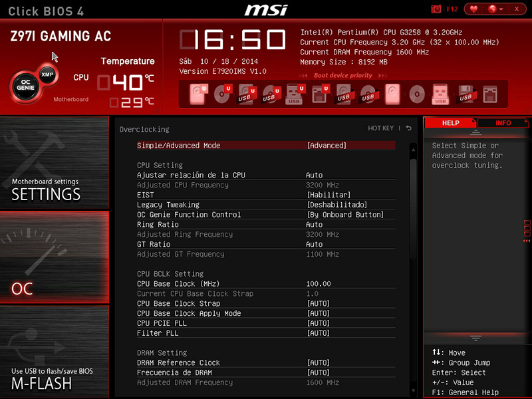Click the settings list scrollbar down arrow
This screenshot has height=399, width=532.
coord(413,391)
